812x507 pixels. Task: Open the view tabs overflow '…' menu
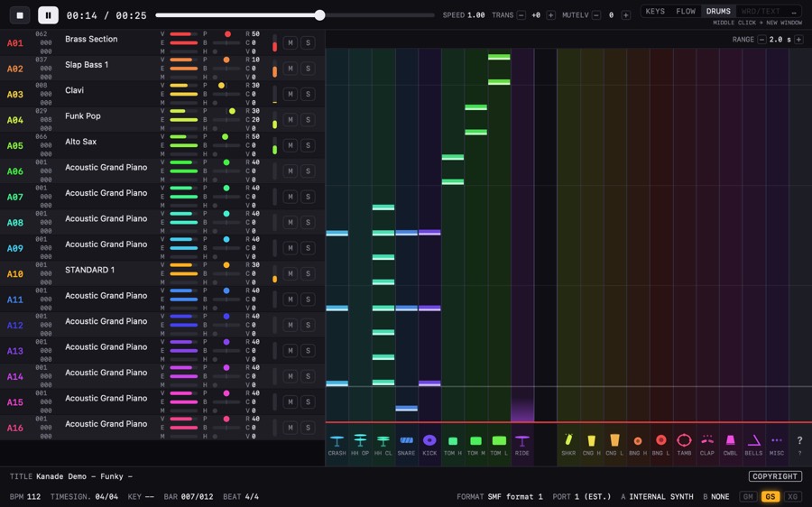(x=794, y=11)
